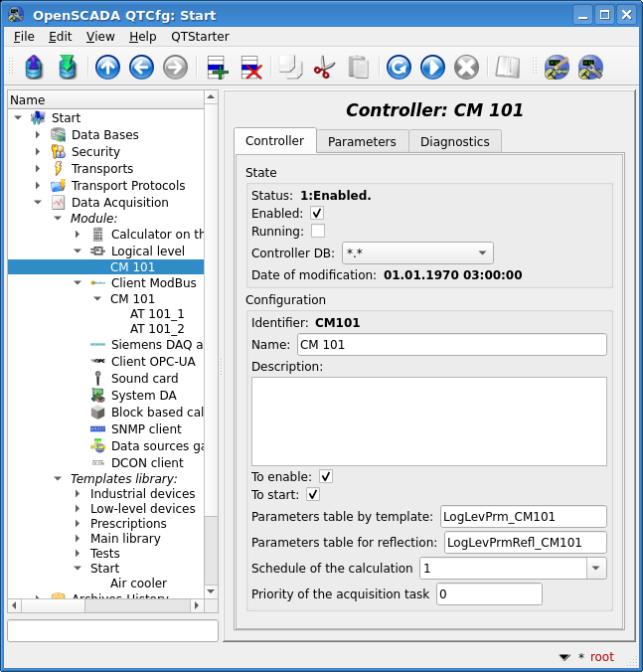The image size is (643, 672).
Task: Click the Stop cycled refresh icon
Action: coord(466,68)
